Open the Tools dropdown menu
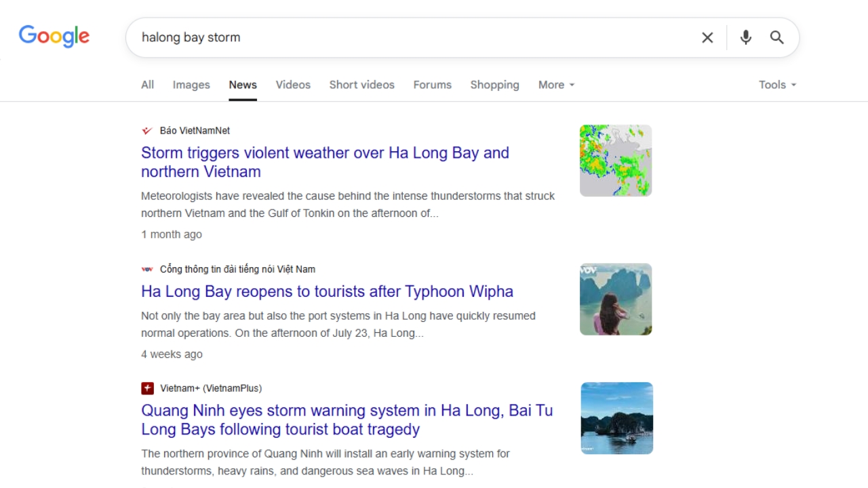The image size is (868, 488). pyautogui.click(x=777, y=85)
